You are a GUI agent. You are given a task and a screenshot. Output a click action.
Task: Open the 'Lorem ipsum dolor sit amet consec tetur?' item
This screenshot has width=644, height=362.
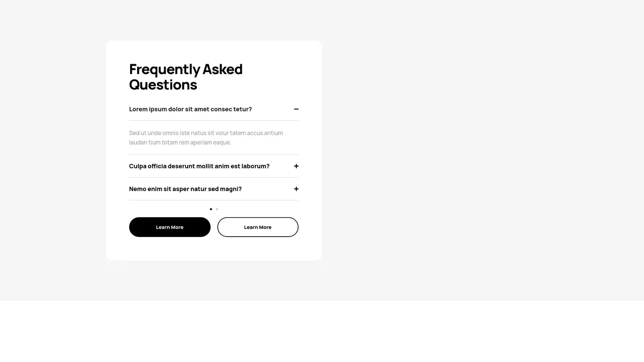click(x=190, y=109)
